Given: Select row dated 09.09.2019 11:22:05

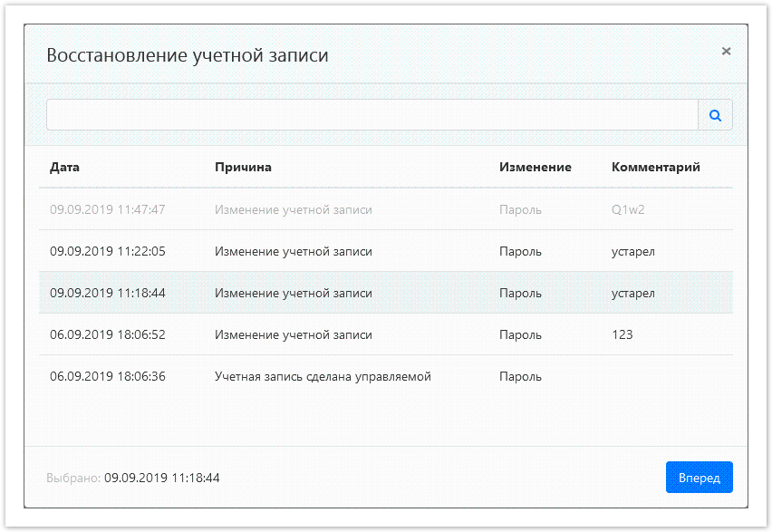Looking at the screenshot, I should [108, 251].
